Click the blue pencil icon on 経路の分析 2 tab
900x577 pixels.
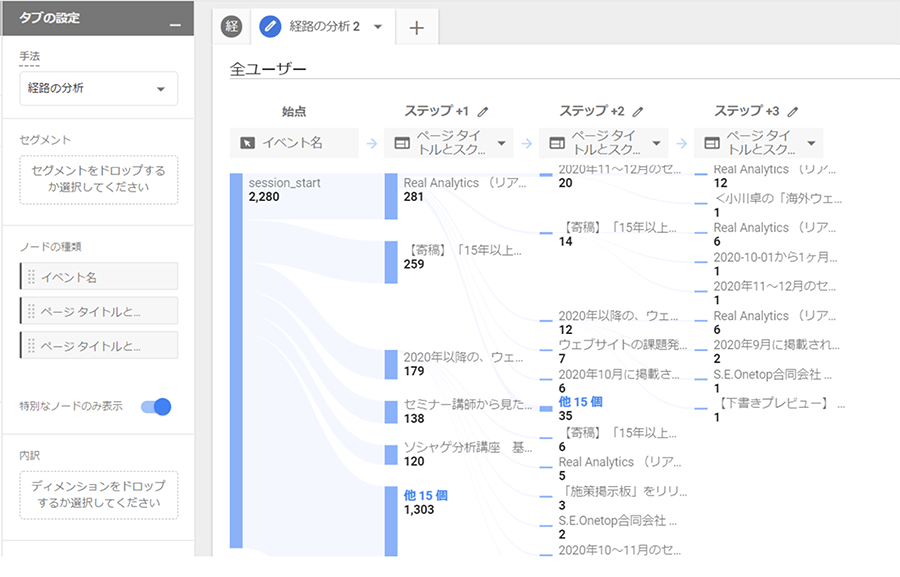[270, 27]
